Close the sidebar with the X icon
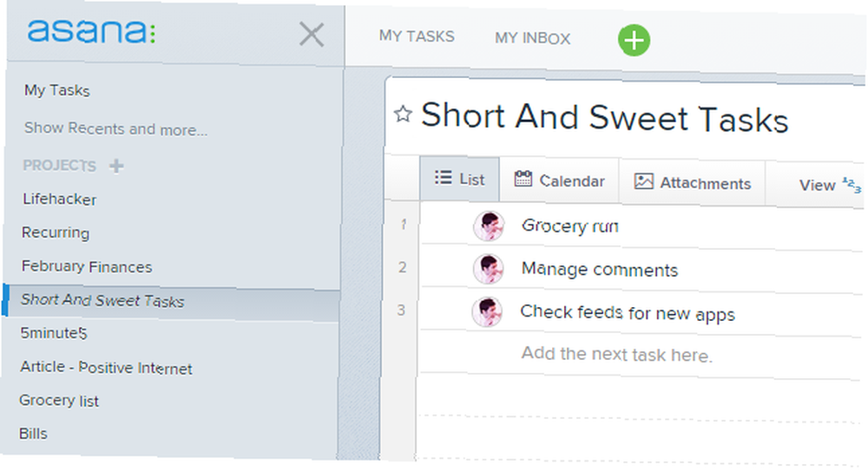Viewport: 868px width, 471px height. pos(312,35)
